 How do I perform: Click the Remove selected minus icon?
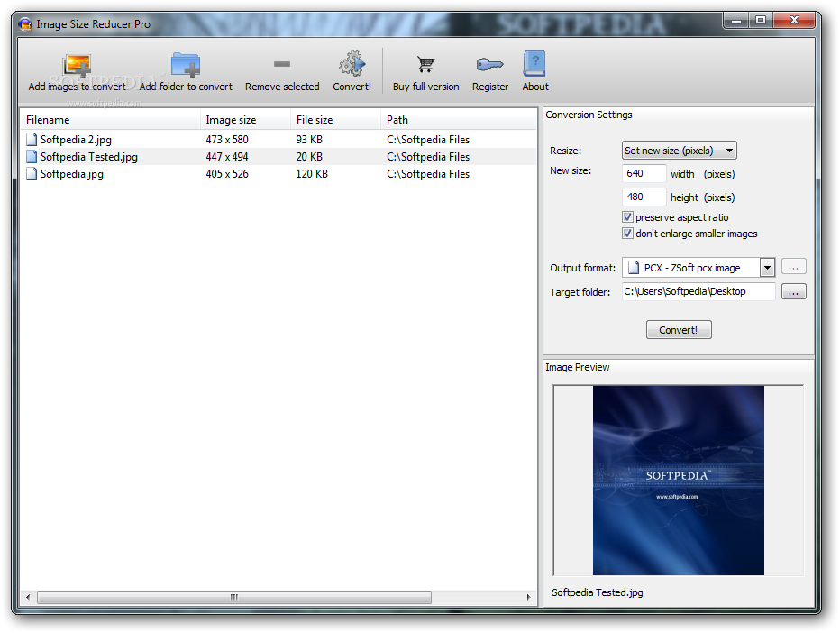[x=282, y=64]
